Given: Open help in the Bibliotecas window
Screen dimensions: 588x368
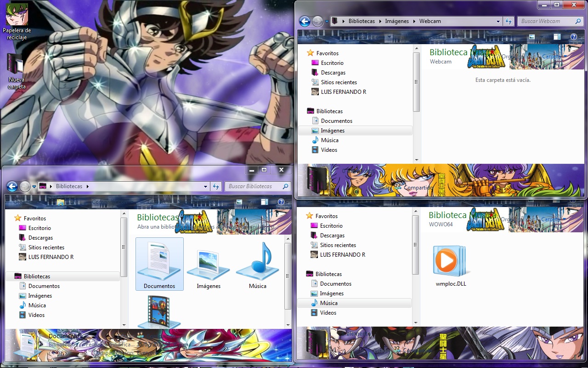Looking at the screenshot, I should pos(281,202).
